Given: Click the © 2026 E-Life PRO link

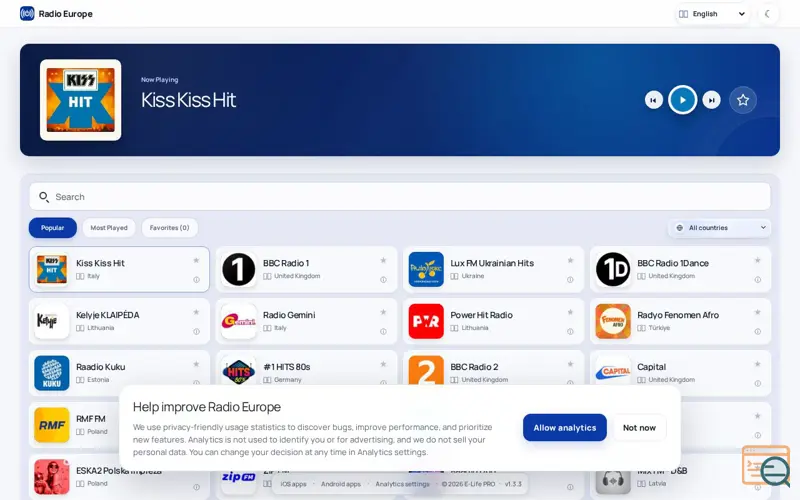Looking at the screenshot, I should (468, 484).
